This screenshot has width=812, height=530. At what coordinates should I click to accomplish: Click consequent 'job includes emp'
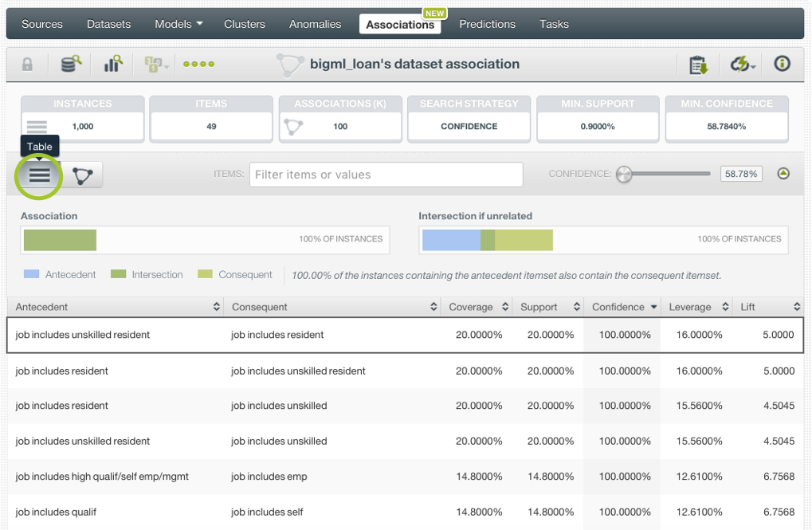(x=269, y=477)
